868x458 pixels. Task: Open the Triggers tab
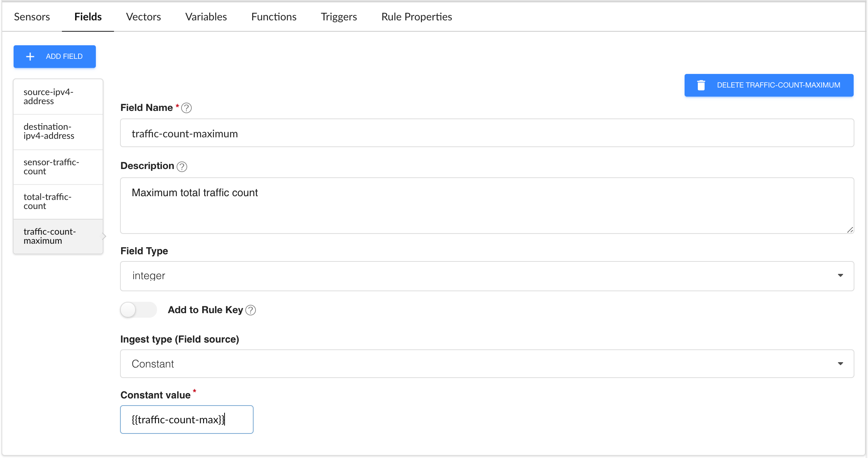pos(339,17)
